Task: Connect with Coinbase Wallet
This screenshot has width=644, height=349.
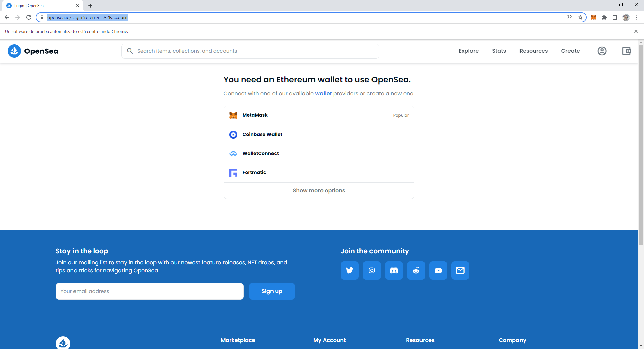Action: (x=319, y=135)
